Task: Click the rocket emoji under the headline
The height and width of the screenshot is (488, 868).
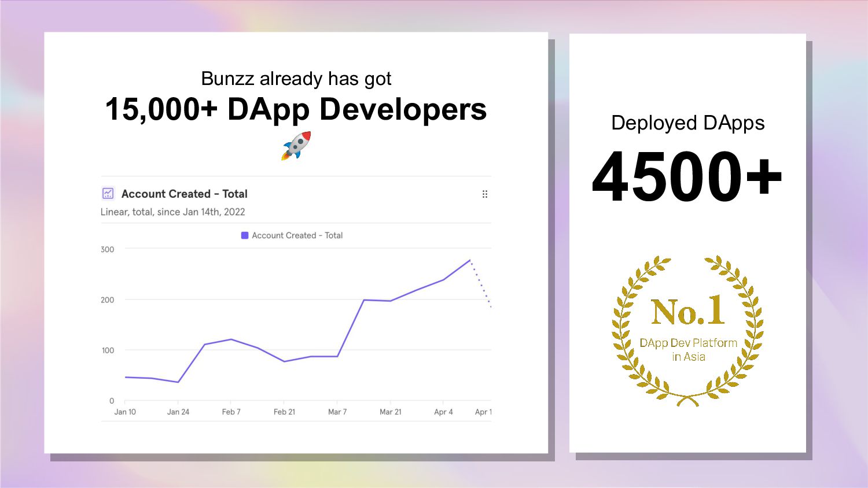Action: [296, 146]
